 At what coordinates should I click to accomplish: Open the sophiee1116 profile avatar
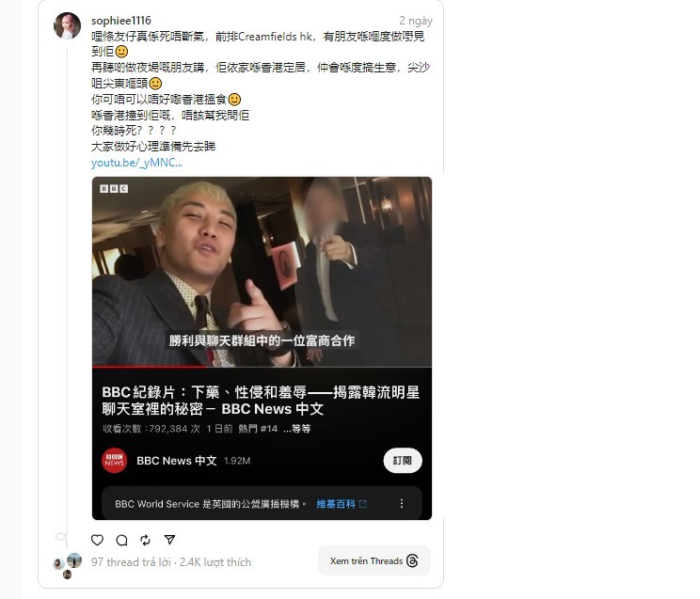coord(67,25)
